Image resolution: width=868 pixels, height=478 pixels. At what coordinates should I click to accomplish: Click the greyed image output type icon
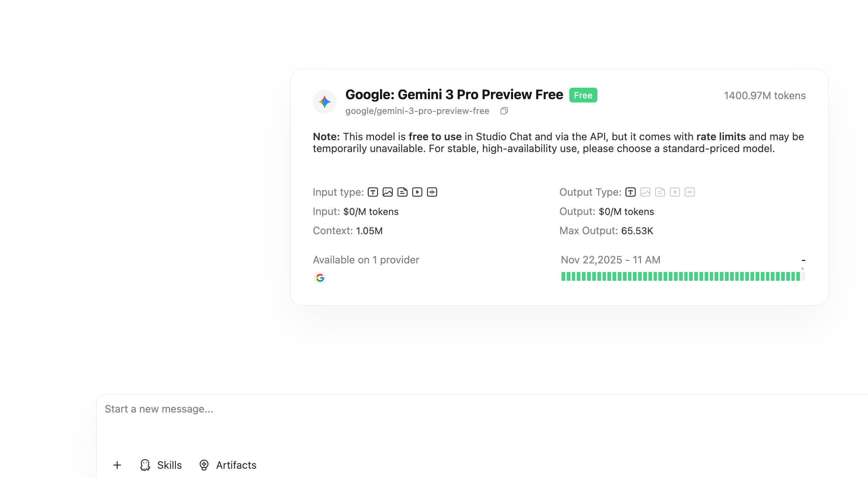point(645,192)
